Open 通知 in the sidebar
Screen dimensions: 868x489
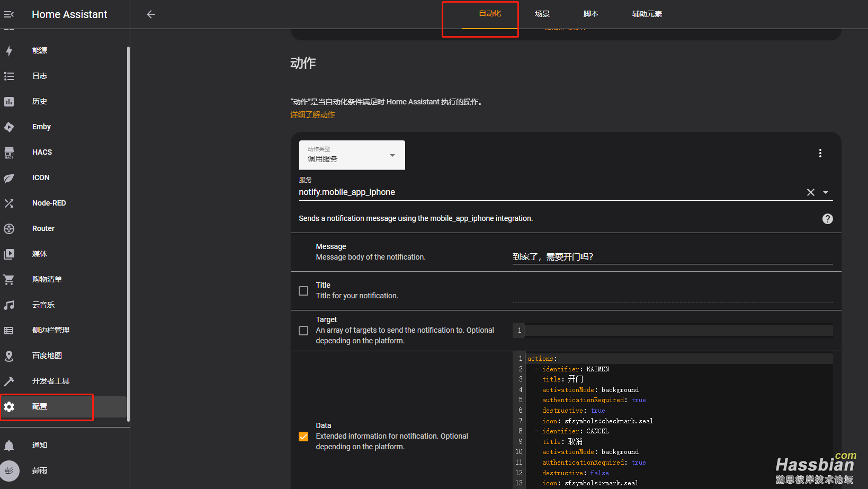(x=40, y=445)
